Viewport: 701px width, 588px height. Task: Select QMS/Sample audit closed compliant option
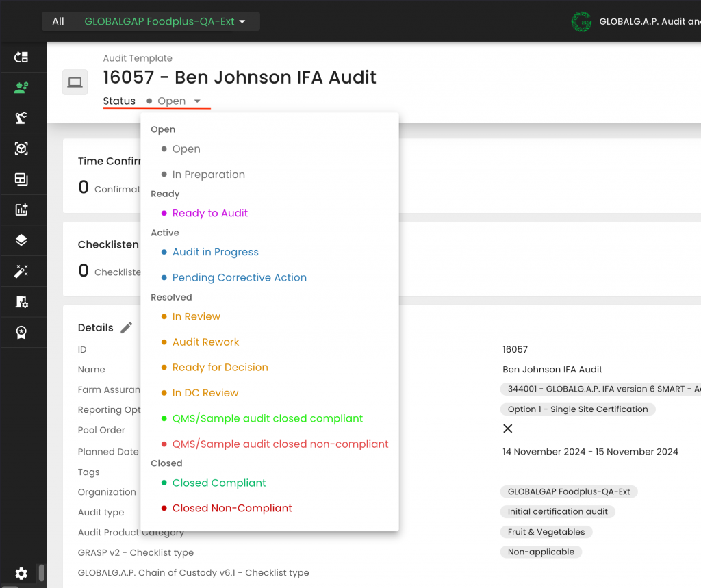[x=267, y=418]
